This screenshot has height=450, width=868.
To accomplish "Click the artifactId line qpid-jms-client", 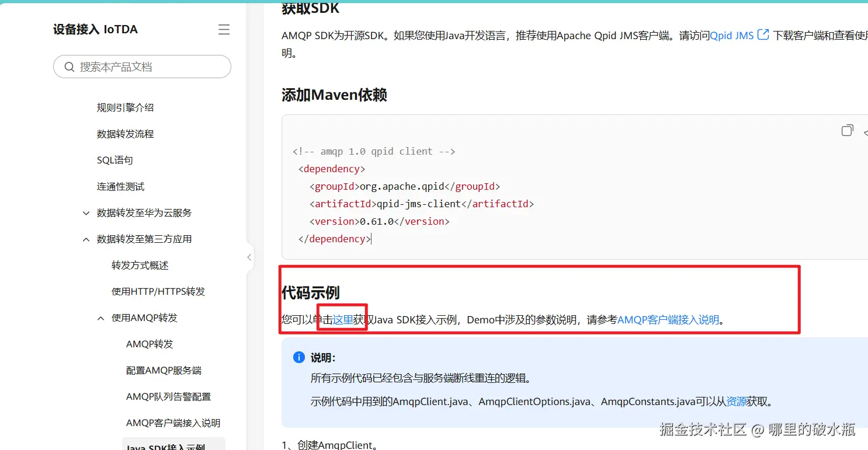I will point(422,204).
